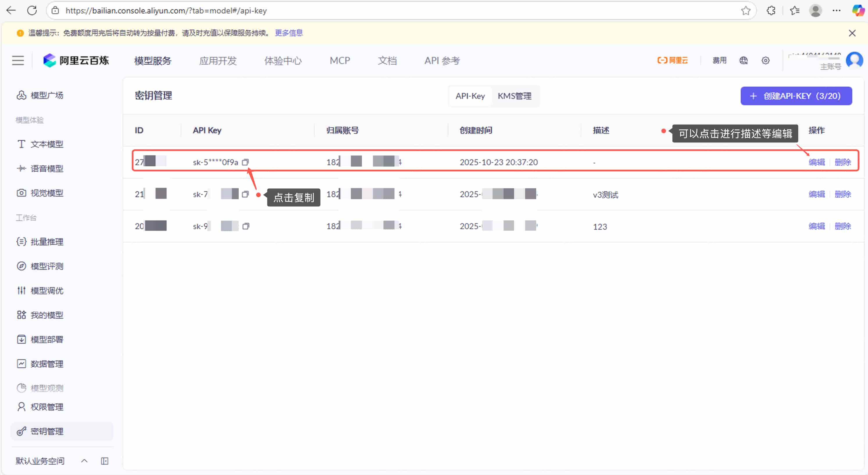
Task: Open the 文档 menu item
Action: click(x=387, y=61)
